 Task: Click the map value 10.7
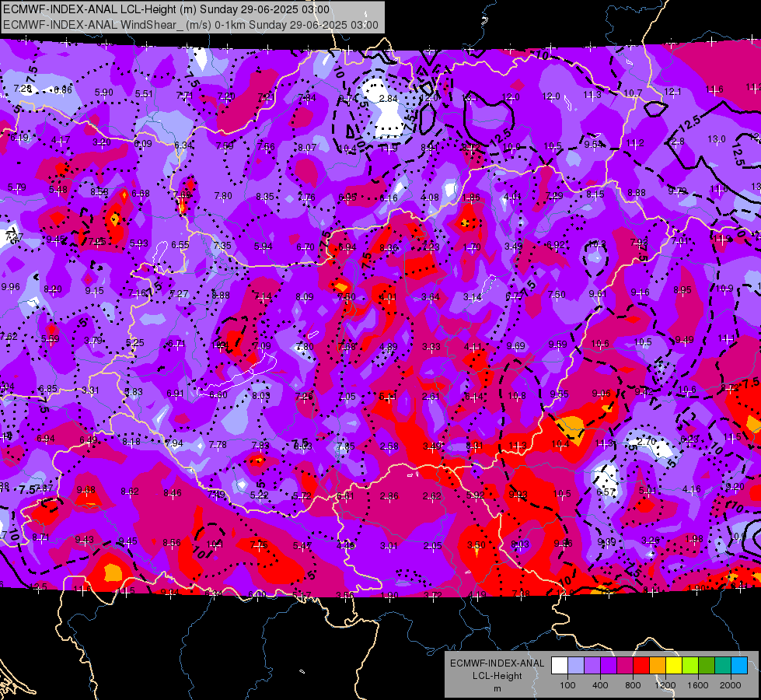click(x=633, y=93)
